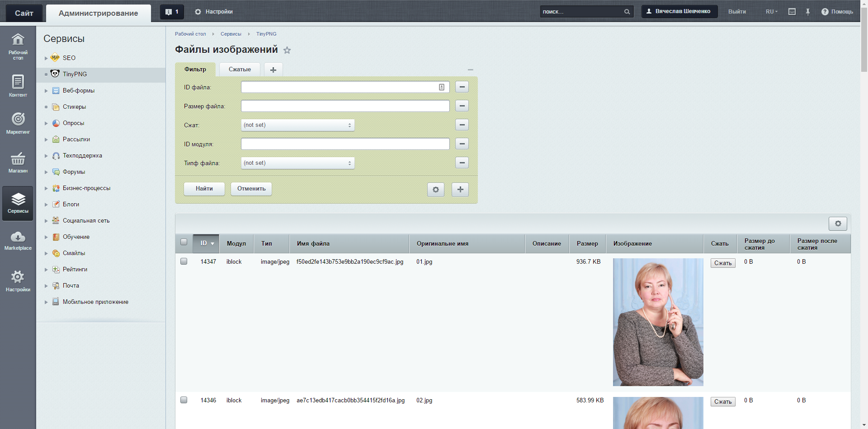
Task: Open the 01.jpg image thumbnail
Action: click(x=658, y=322)
